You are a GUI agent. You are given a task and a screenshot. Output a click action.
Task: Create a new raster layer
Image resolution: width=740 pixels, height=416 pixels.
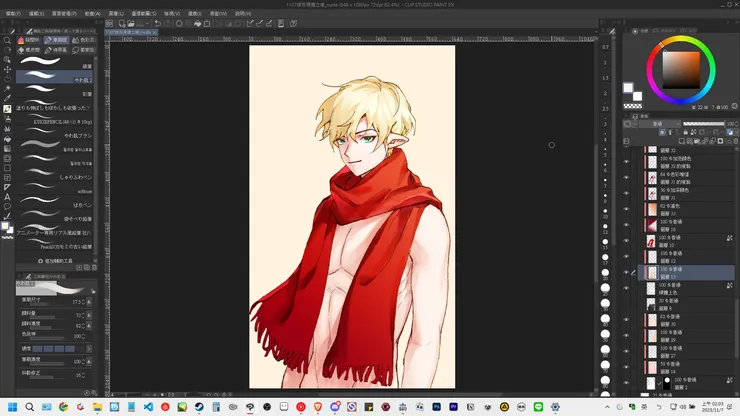tap(681, 141)
